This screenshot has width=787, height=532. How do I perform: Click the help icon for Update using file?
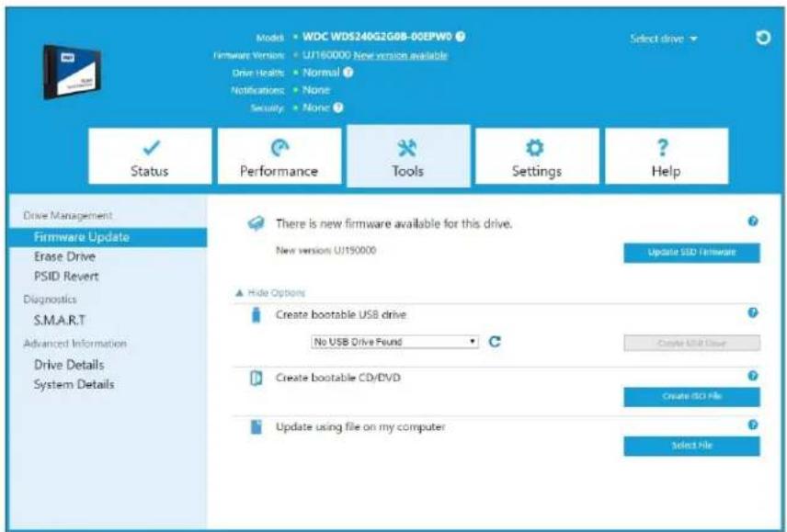(752, 424)
